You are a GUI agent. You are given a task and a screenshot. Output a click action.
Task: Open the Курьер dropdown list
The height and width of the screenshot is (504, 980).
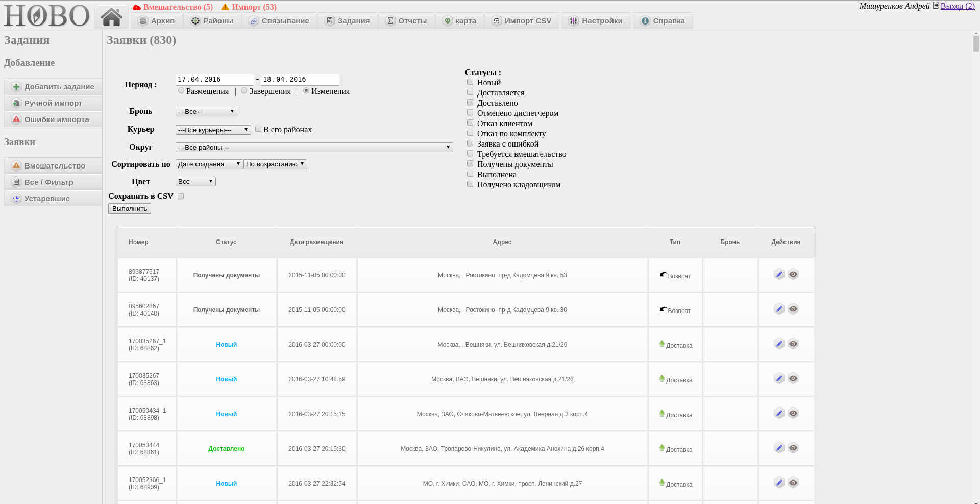(x=213, y=130)
